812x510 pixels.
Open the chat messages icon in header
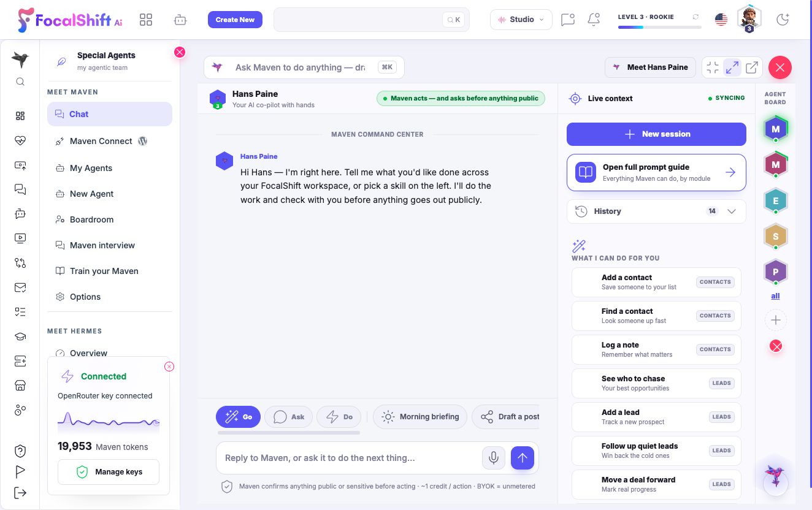(x=568, y=20)
